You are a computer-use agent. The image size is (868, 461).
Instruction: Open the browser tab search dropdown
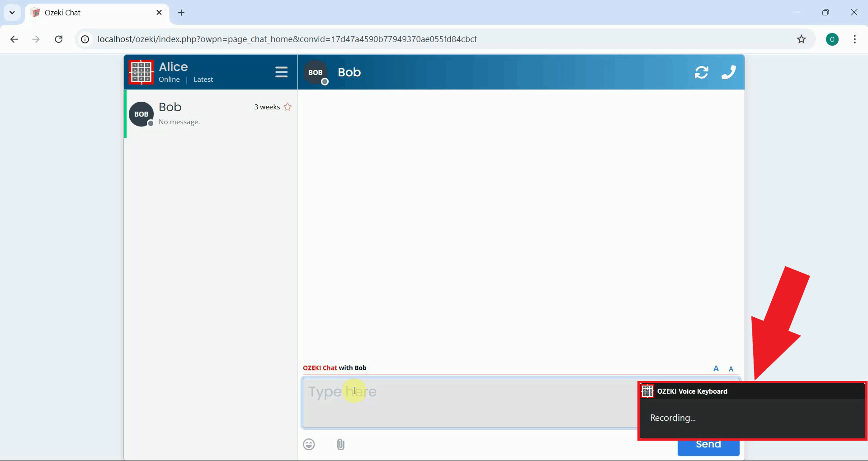[x=12, y=12]
